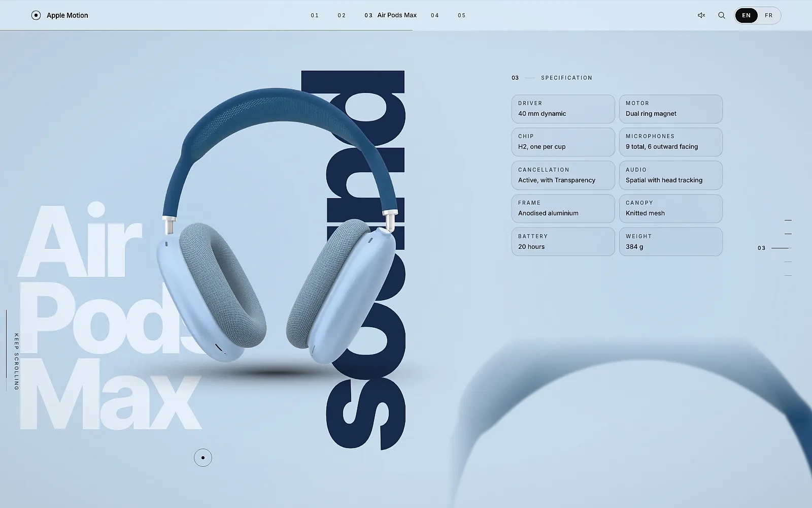Select the Frame Anodised aluminium card
This screenshot has height=508, width=812.
(563, 208)
